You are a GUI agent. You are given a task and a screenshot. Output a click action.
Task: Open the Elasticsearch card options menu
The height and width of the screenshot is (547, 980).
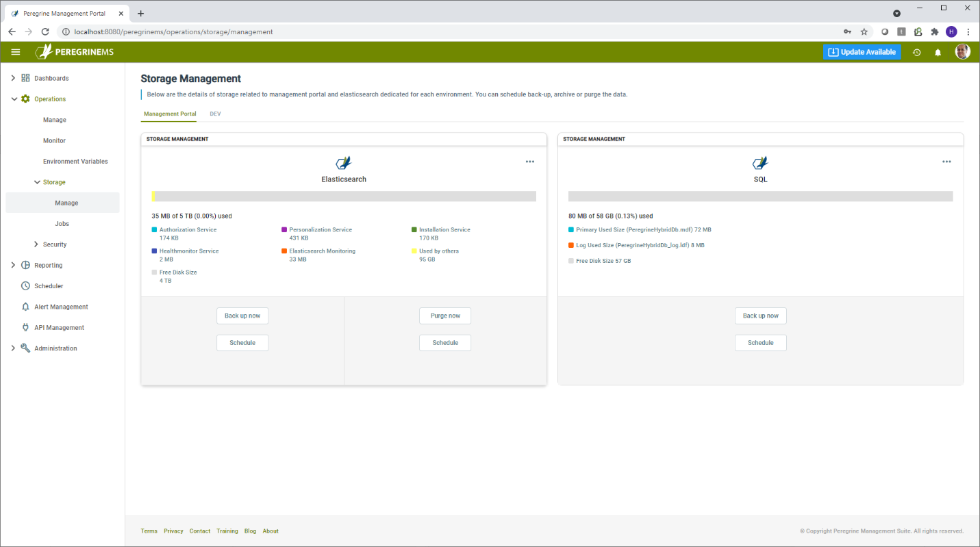point(530,162)
